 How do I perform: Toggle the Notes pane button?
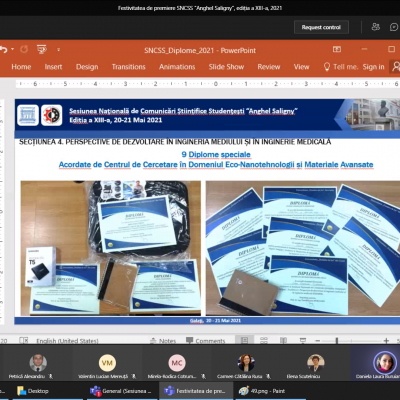coord(163,341)
